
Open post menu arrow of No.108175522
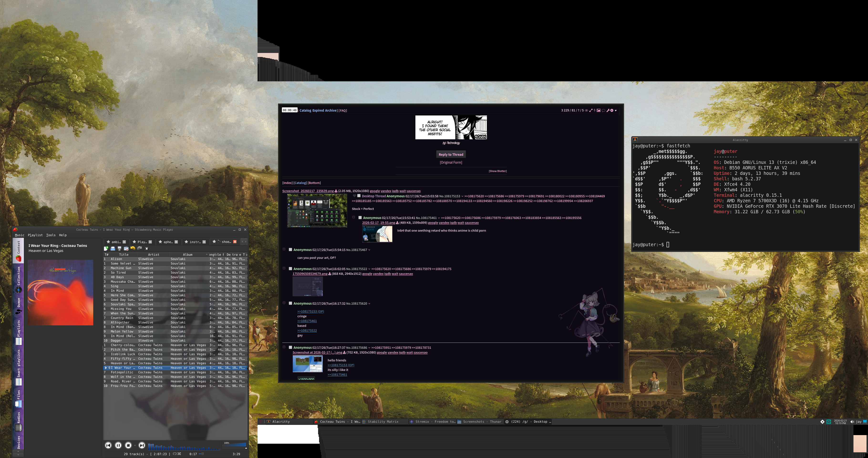tap(369, 269)
